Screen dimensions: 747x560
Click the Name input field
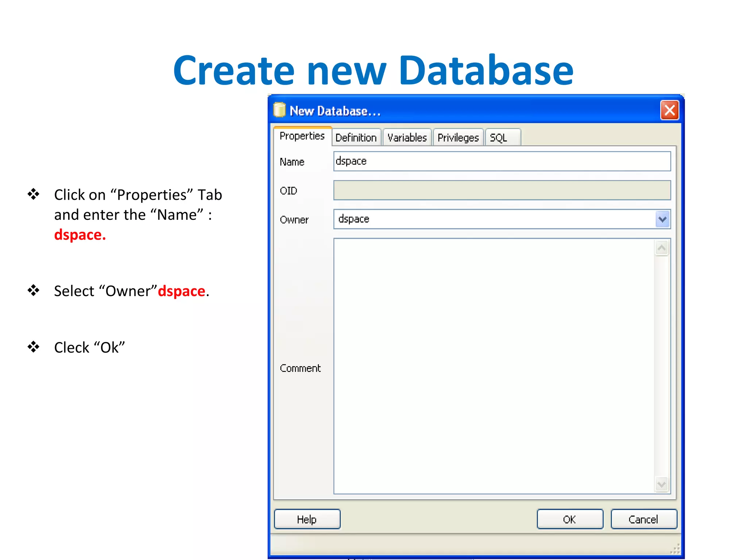502,161
